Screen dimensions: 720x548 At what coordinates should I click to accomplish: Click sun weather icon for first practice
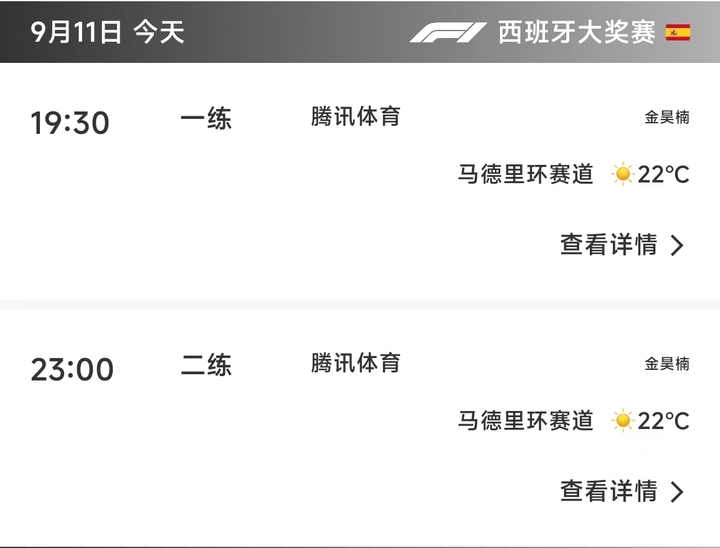(623, 175)
